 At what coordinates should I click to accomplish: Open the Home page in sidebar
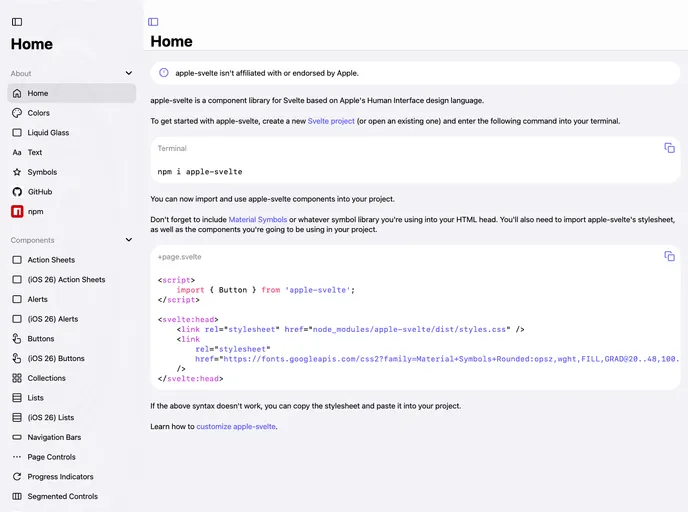[x=72, y=93]
